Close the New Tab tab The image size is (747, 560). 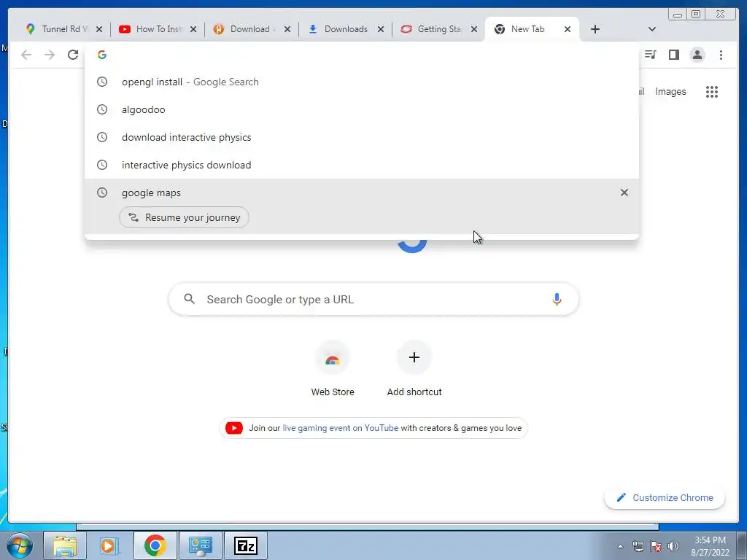click(568, 29)
